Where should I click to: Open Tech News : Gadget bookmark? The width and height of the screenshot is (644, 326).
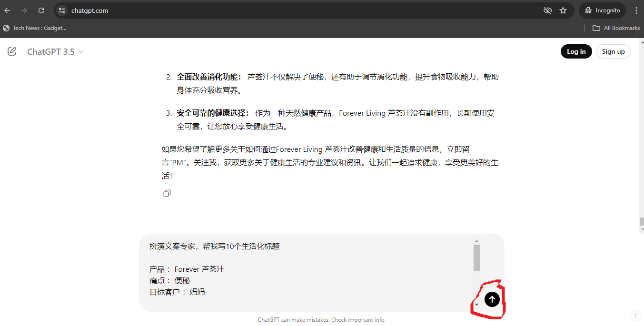coord(35,28)
